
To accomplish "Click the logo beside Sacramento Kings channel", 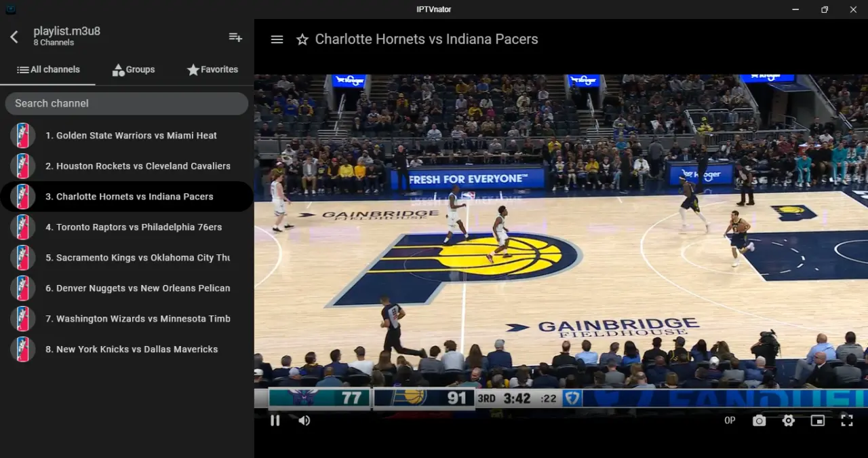I will click(23, 257).
